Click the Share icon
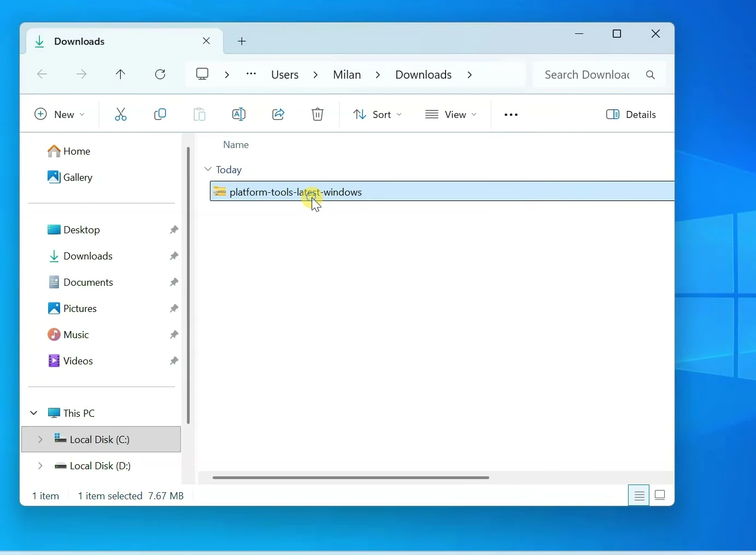This screenshot has height=555, width=756. (278, 114)
